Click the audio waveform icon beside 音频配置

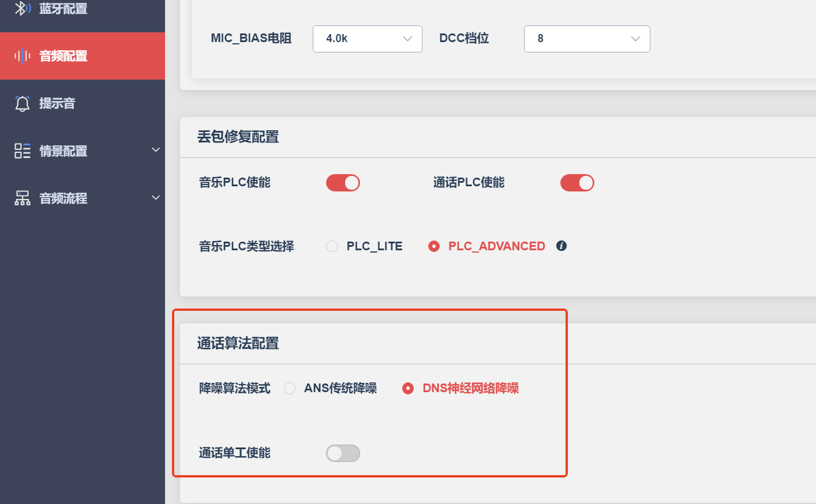(23, 56)
